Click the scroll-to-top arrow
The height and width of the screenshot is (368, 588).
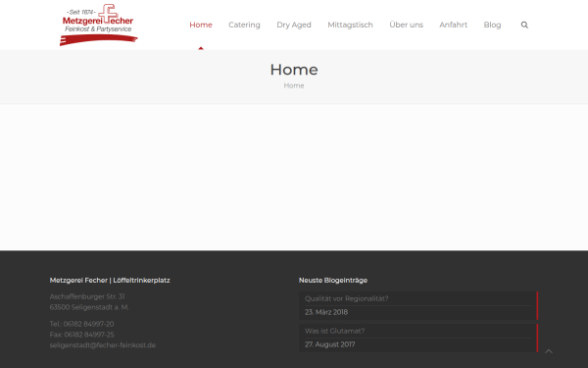coord(549,351)
